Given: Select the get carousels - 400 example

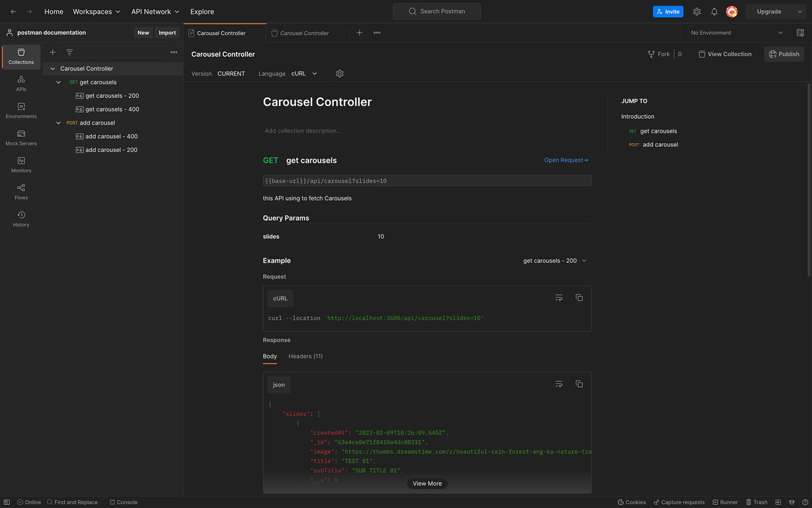Looking at the screenshot, I should [x=112, y=109].
